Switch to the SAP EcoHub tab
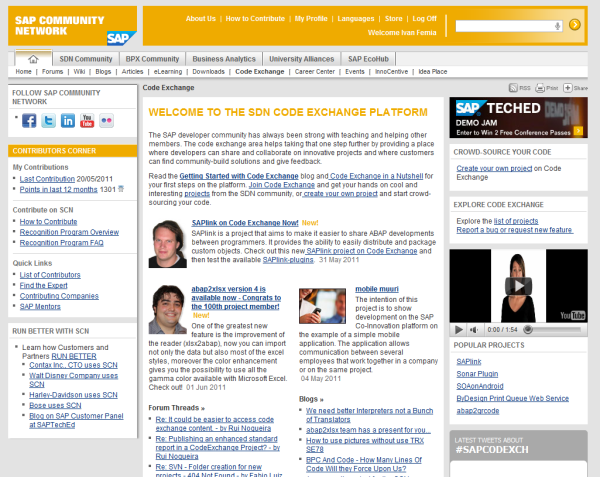The width and height of the screenshot is (600, 477). click(x=368, y=59)
